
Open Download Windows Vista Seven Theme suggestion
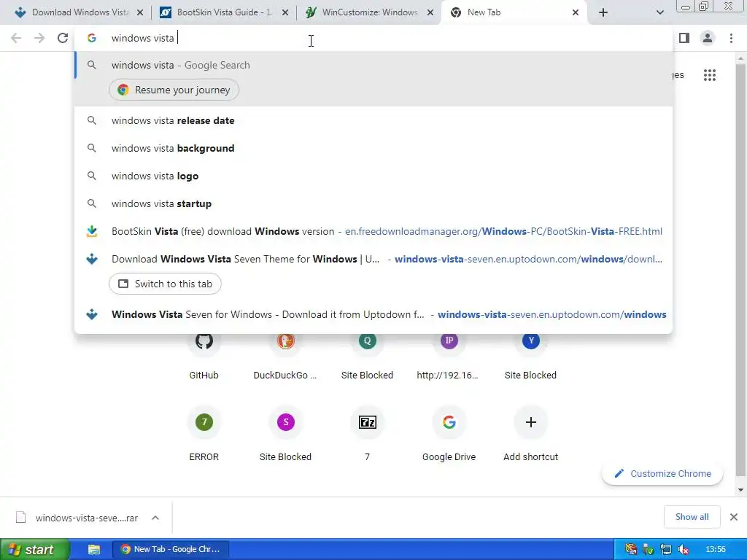pos(373,259)
